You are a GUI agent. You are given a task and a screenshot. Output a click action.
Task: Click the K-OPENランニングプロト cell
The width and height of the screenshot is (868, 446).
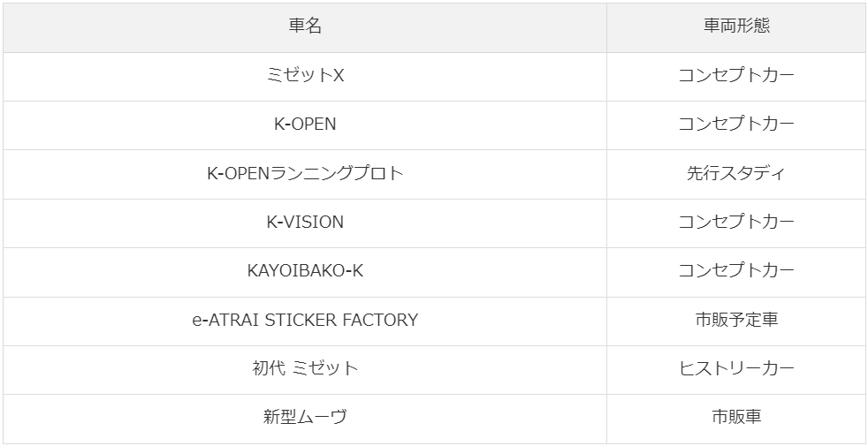304,174
